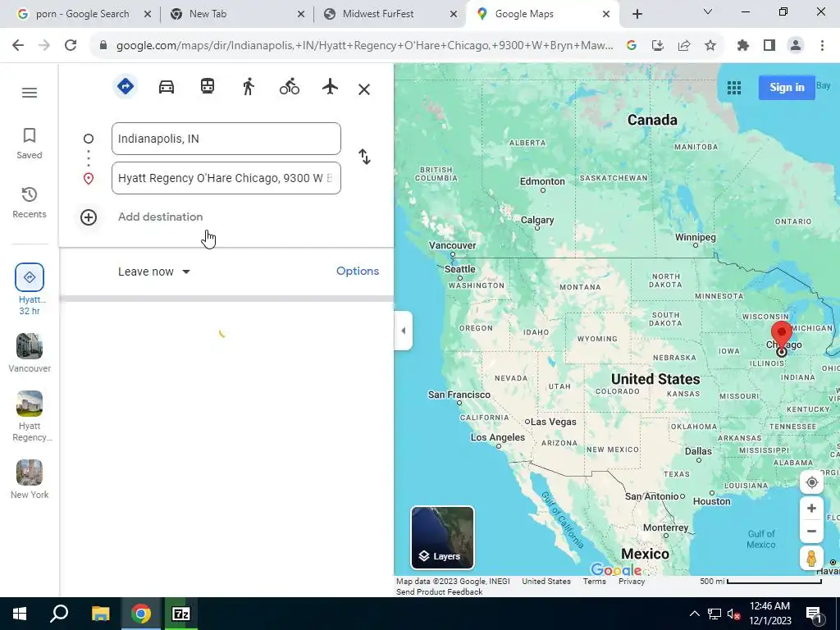Bookmark this page star icon

pyautogui.click(x=710, y=46)
